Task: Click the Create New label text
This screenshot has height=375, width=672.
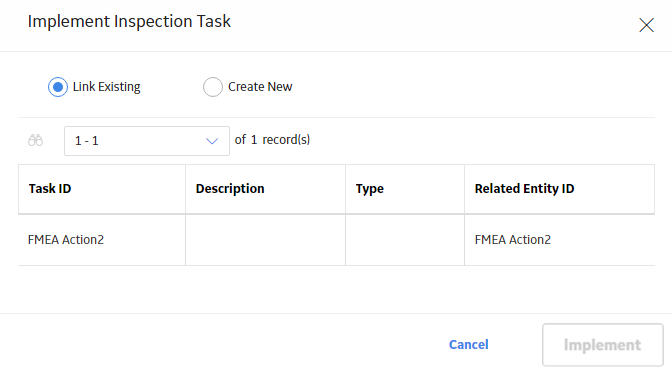Action: [260, 87]
